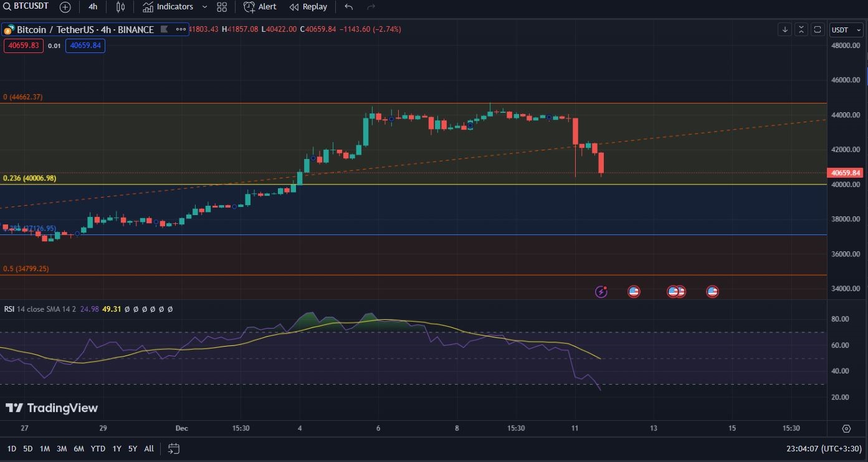Open the USDT currency dropdown
868x462 pixels.
pyautogui.click(x=846, y=30)
